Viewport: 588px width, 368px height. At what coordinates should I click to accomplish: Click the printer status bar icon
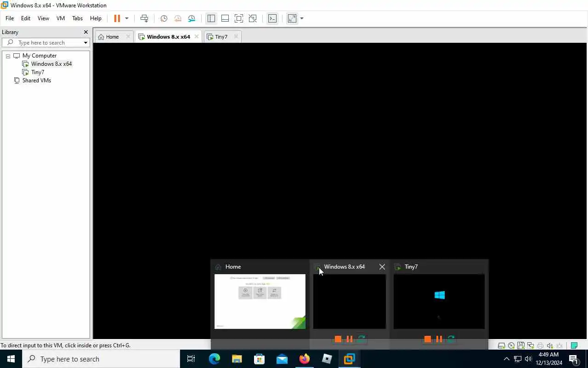540,345
